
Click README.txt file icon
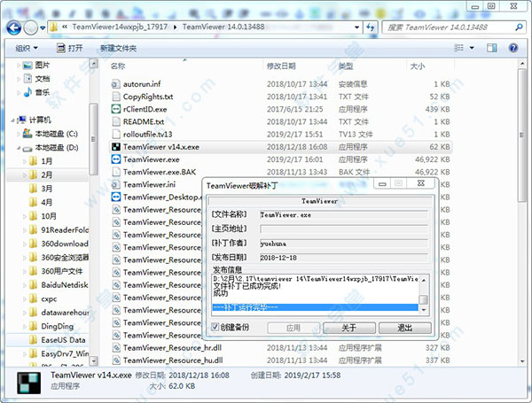(116, 121)
